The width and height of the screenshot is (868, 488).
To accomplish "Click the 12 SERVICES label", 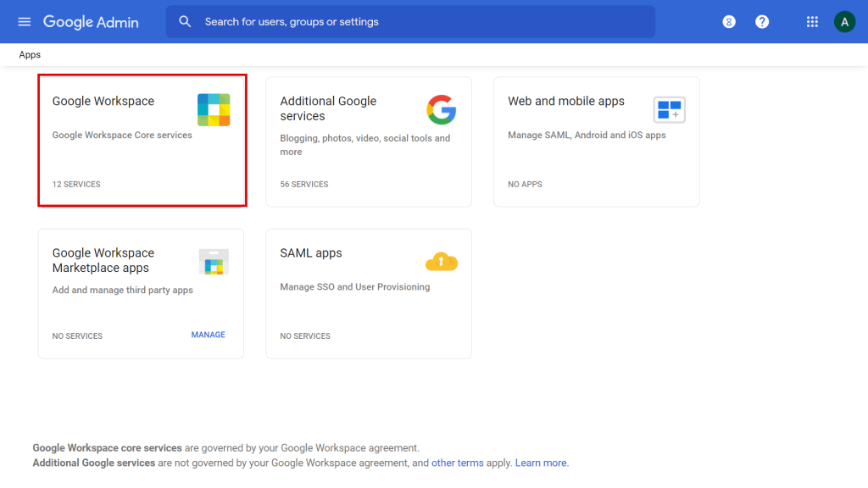I will (76, 184).
